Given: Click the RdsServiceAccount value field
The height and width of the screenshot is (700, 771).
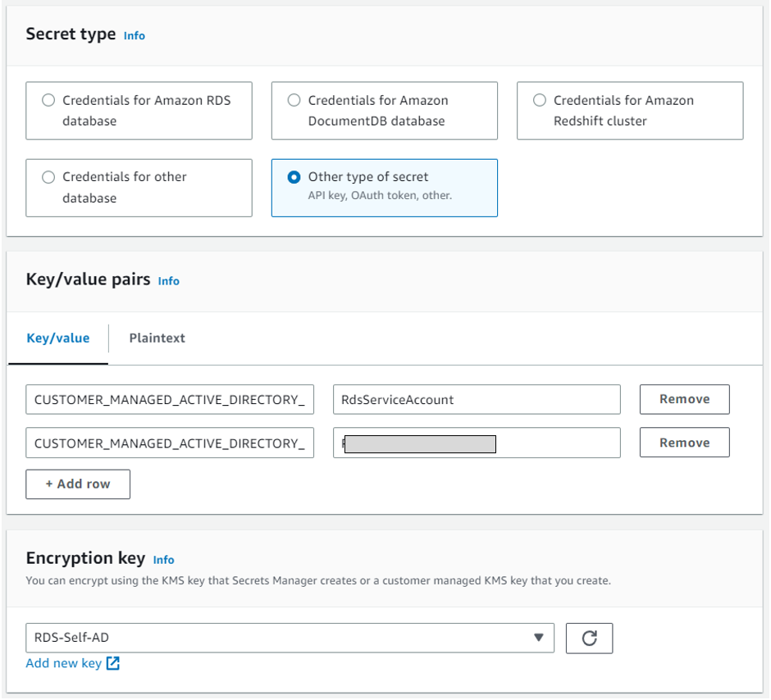Looking at the screenshot, I should [477, 400].
